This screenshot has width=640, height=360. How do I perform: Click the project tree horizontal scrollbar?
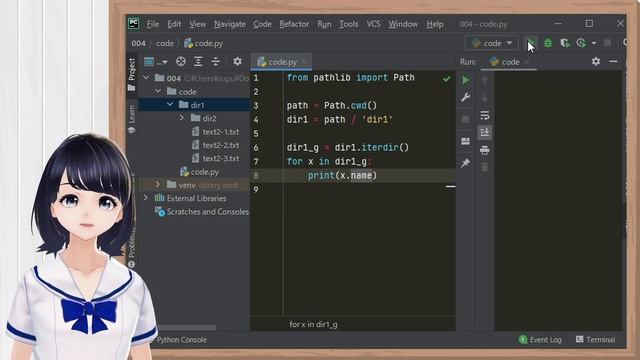coord(187,327)
